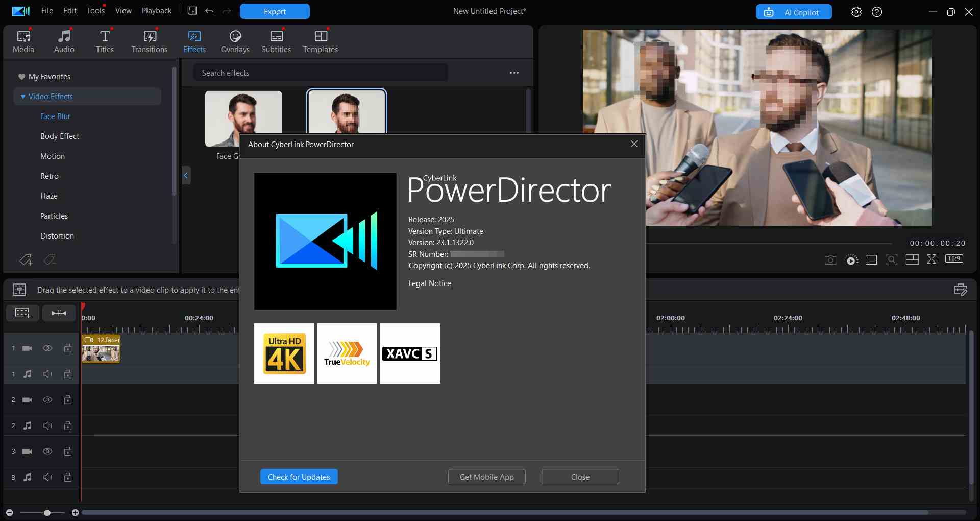
Task: Open the Playback menu
Action: (157, 11)
